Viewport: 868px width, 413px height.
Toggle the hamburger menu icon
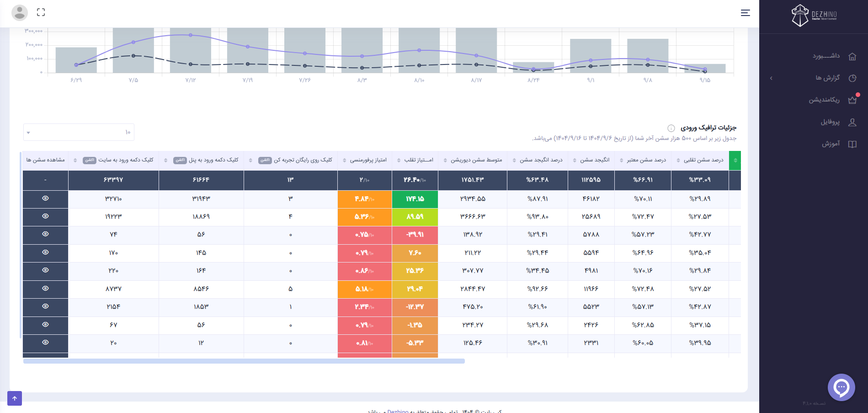point(745,13)
